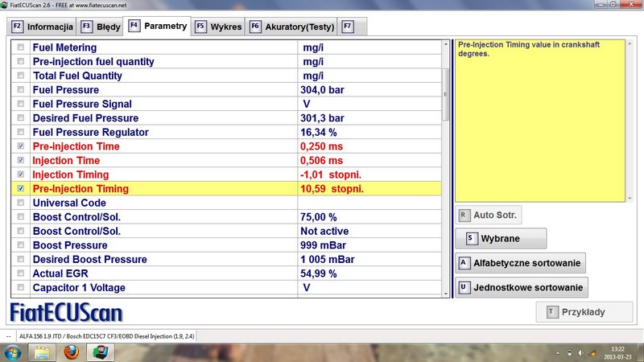This screenshot has width=644, height=362.
Task: Click Jednostkowe sortowanie button
Action: pyautogui.click(x=521, y=287)
